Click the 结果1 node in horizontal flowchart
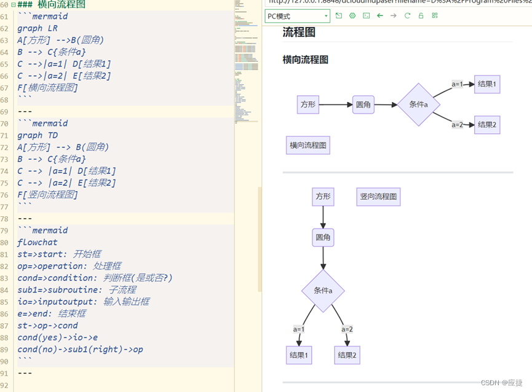The height and width of the screenshot is (392, 532). pyautogui.click(x=487, y=84)
